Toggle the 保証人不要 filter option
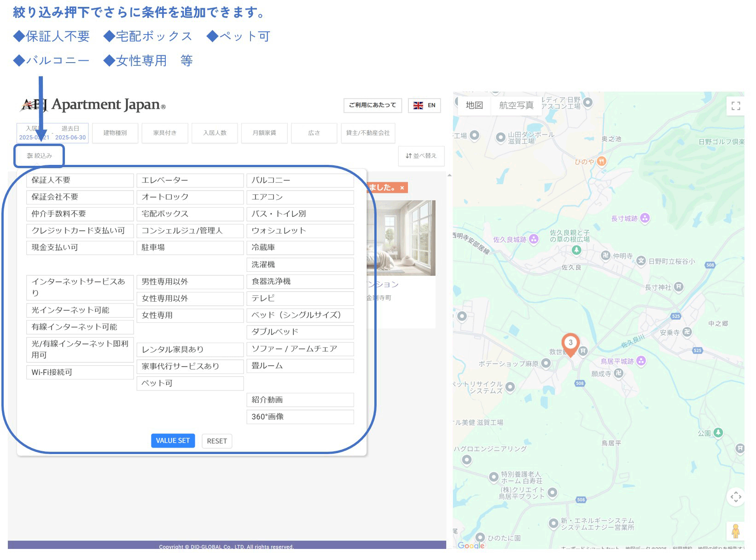This screenshot has height=560, width=756. pyautogui.click(x=80, y=180)
